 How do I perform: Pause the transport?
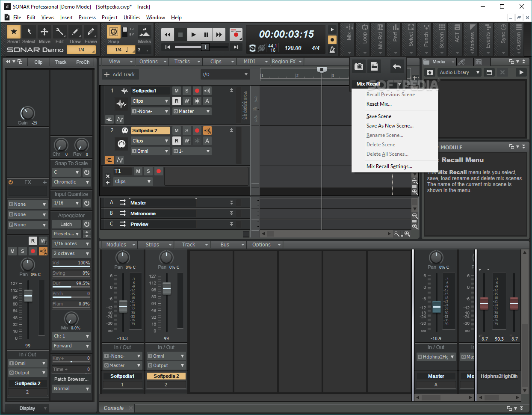[206, 35]
